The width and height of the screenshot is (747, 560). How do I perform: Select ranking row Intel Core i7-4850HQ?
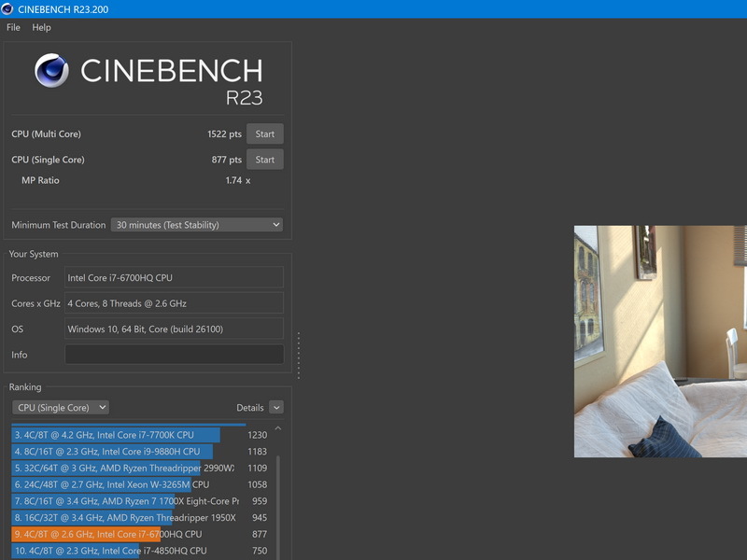[140, 551]
